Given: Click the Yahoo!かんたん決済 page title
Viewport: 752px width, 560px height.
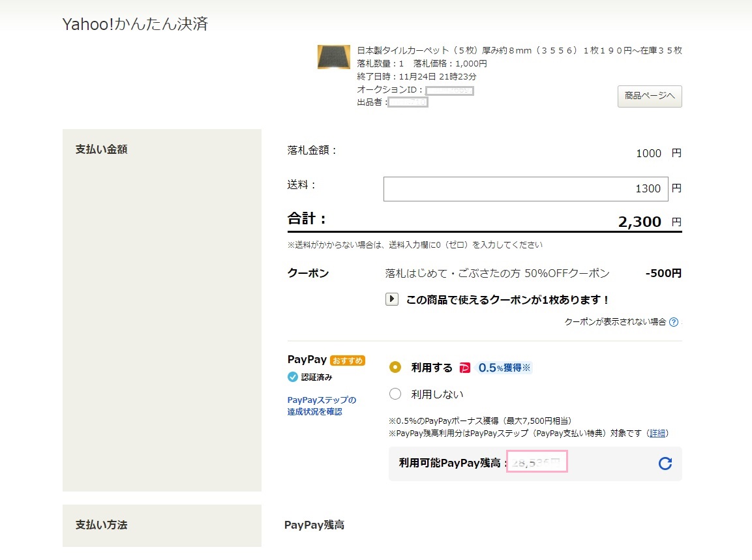Looking at the screenshot, I should coord(135,24).
